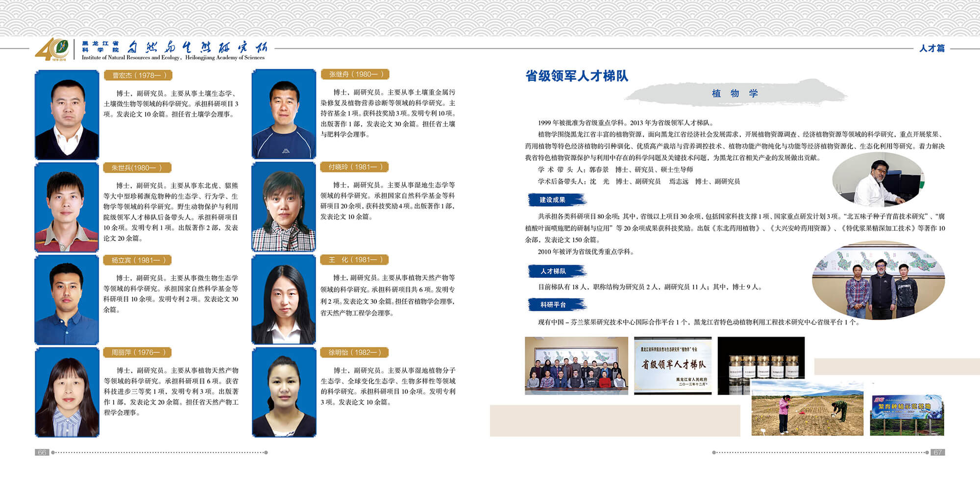Open the group photo of the team
The image size is (980, 490).
pos(576,366)
